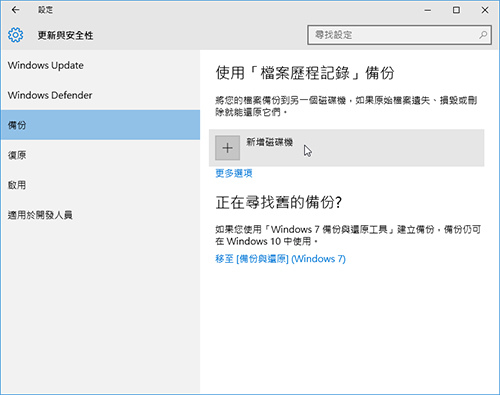Minimize the 設定 window
500x395 pixels.
[428, 10]
